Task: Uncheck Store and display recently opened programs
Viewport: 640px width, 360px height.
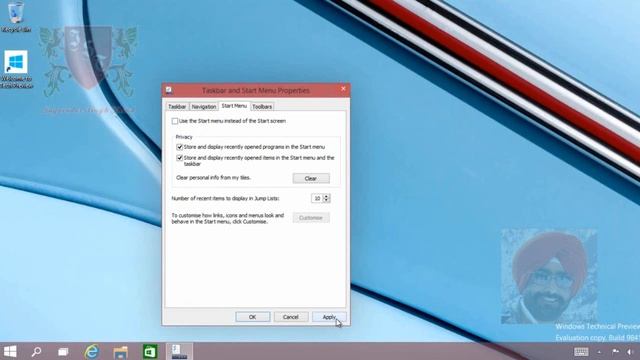Action: [179, 147]
